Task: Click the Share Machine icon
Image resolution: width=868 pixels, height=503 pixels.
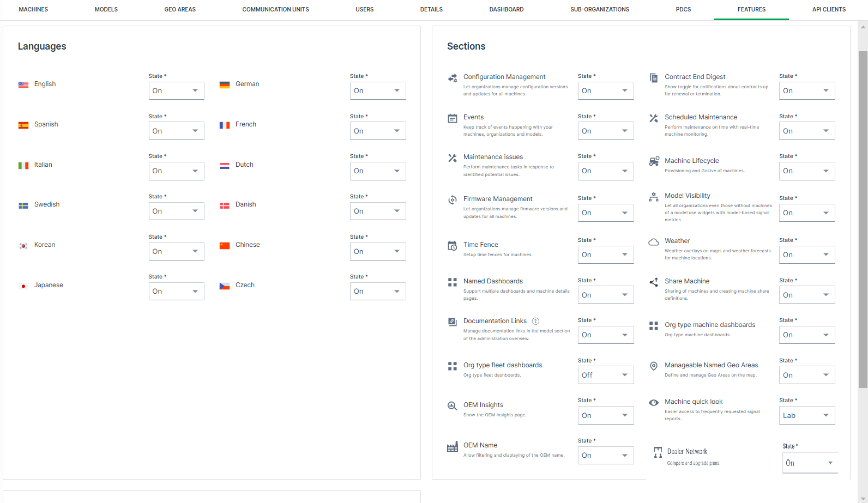Action: (654, 282)
